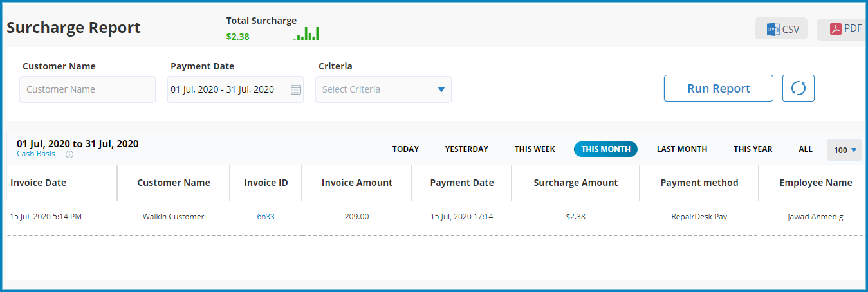Click the Surcharge Report heading
Viewport: 868px width, 292px height.
tap(73, 28)
